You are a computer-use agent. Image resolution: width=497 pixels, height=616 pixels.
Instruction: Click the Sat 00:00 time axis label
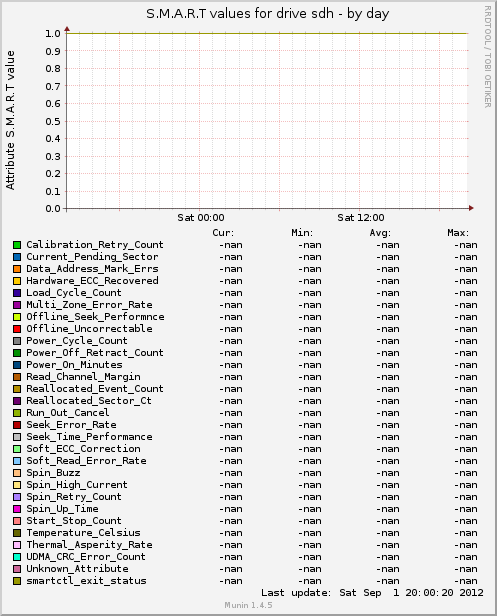click(x=201, y=218)
